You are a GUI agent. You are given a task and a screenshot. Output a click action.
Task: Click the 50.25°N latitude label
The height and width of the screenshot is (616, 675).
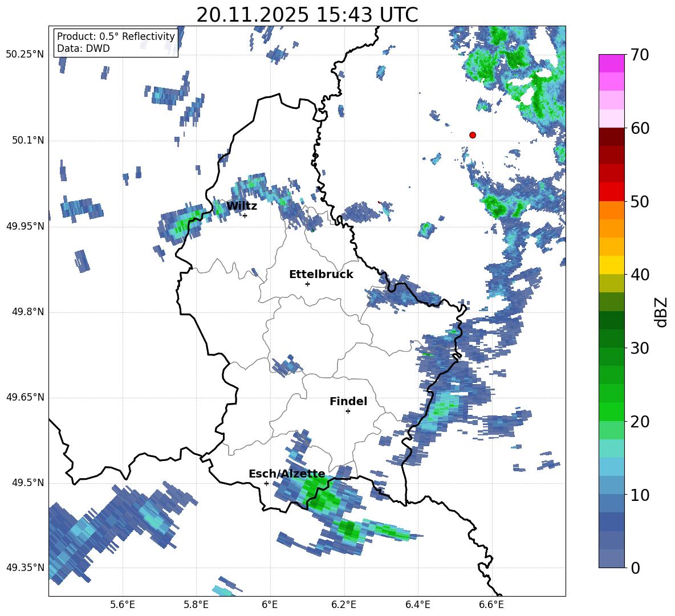tap(25, 55)
